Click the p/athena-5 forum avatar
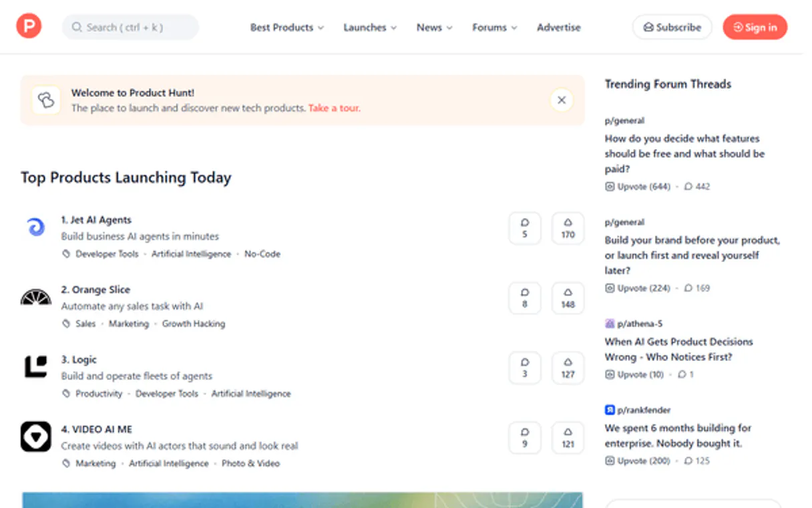 (610, 324)
